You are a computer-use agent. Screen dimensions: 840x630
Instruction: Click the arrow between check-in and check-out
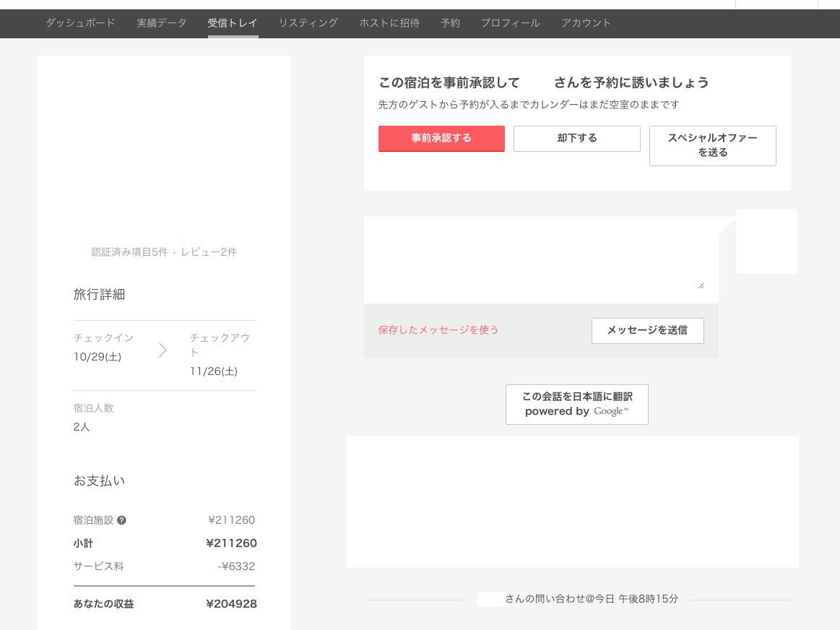163,350
